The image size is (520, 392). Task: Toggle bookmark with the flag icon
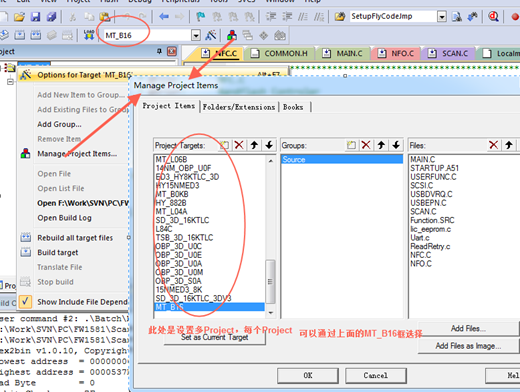[x=201, y=16]
